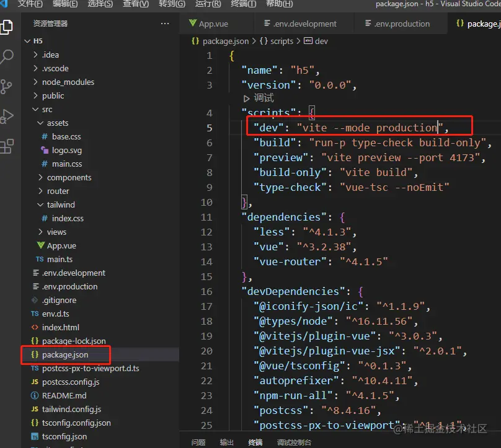The width and height of the screenshot is (501, 448).
Task: Click the TS icon beside tsconfig.json
Action: 35,436
